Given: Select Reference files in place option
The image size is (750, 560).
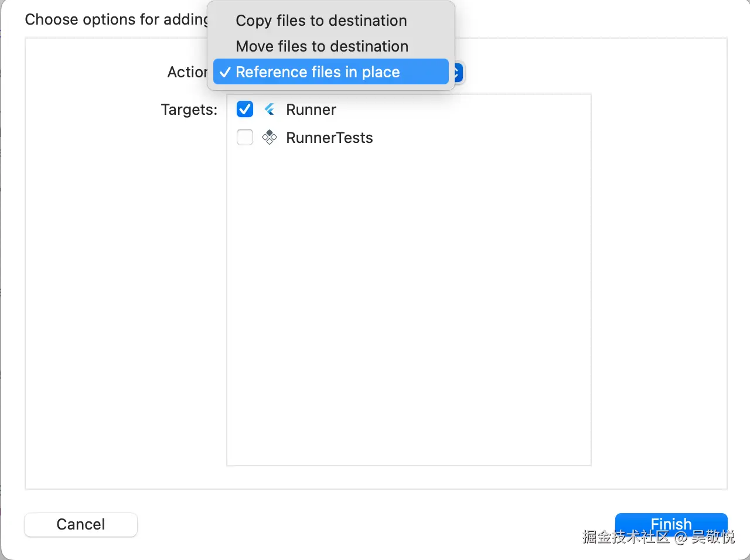Looking at the screenshot, I should (x=318, y=72).
